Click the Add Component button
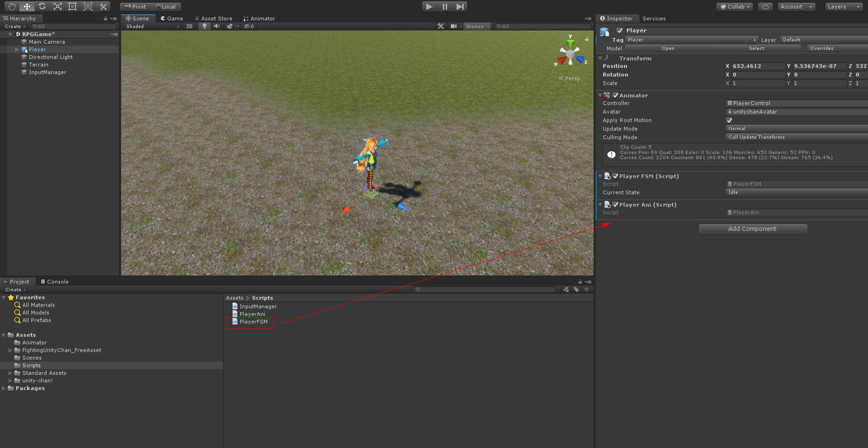This screenshot has width=868, height=448. [753, 229]
